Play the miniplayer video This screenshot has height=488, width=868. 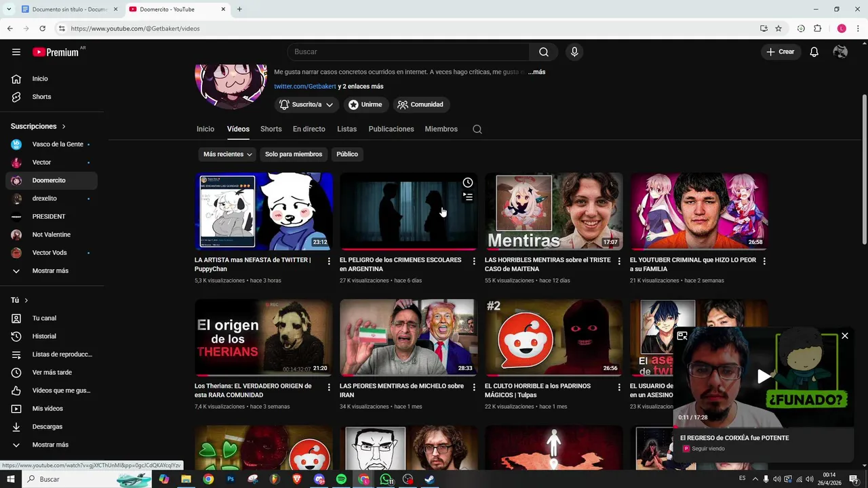click(x=764, y=377)
